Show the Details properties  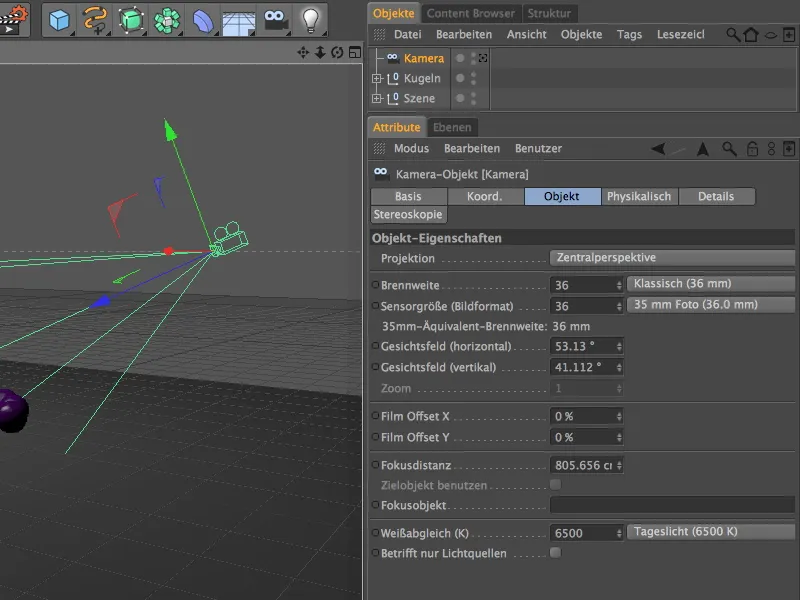click(716, 196)
